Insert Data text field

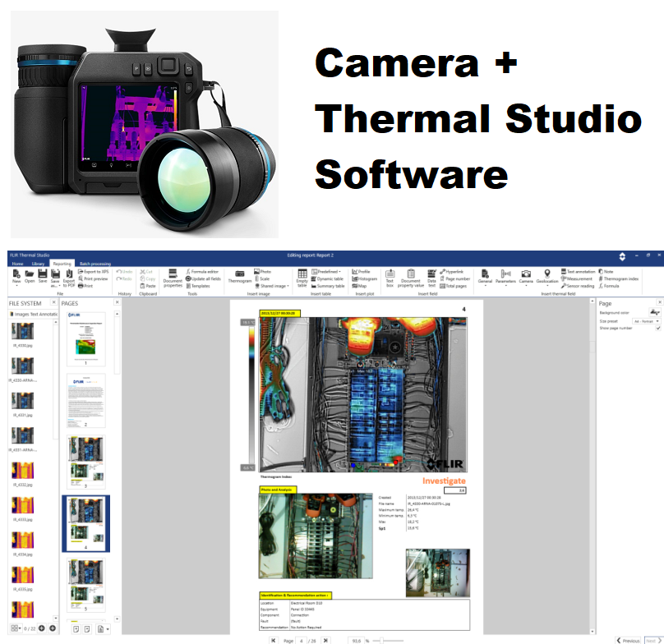(x=431, y=278)
